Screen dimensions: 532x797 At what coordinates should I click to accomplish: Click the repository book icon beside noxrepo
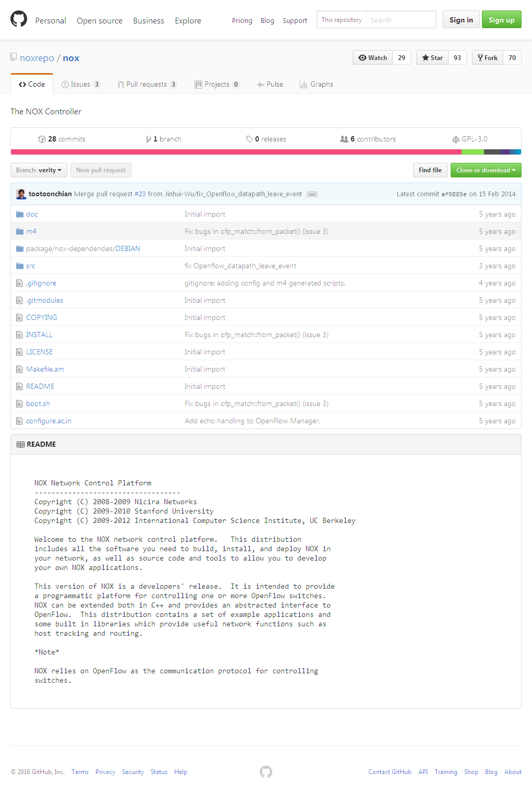coord(14,57)
